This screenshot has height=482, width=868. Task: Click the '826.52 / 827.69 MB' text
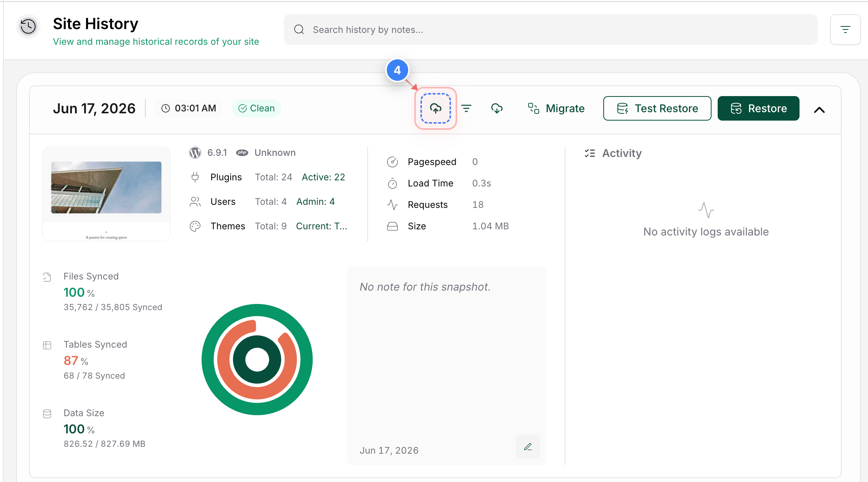(x=104, y=444)
